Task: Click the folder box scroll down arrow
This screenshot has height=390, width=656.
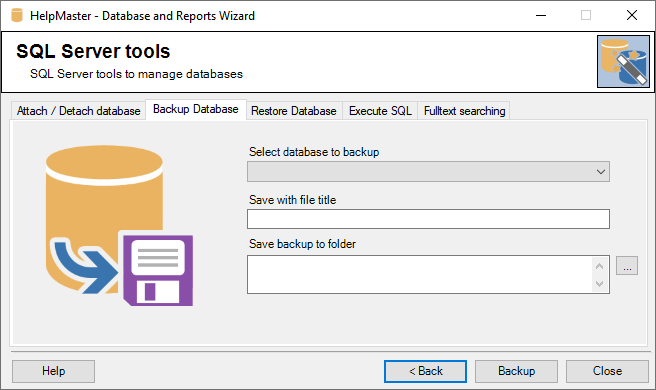Action: 600,284
